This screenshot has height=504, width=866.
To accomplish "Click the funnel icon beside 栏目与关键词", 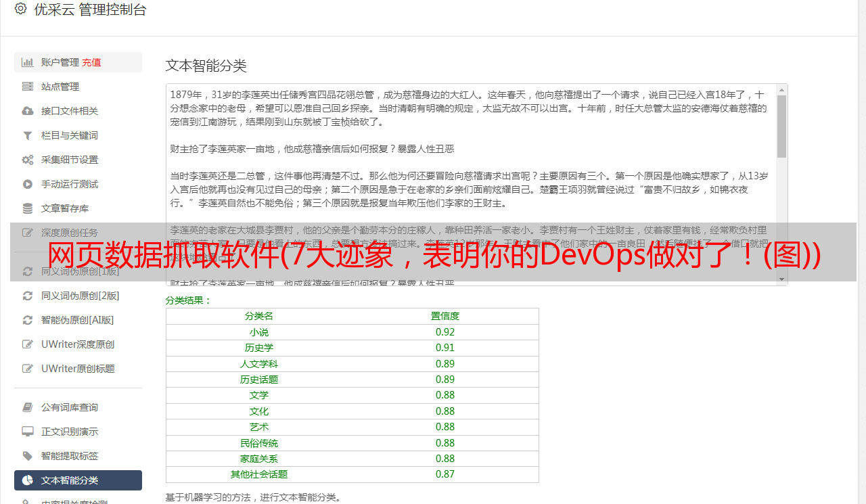I will (28, 135).
